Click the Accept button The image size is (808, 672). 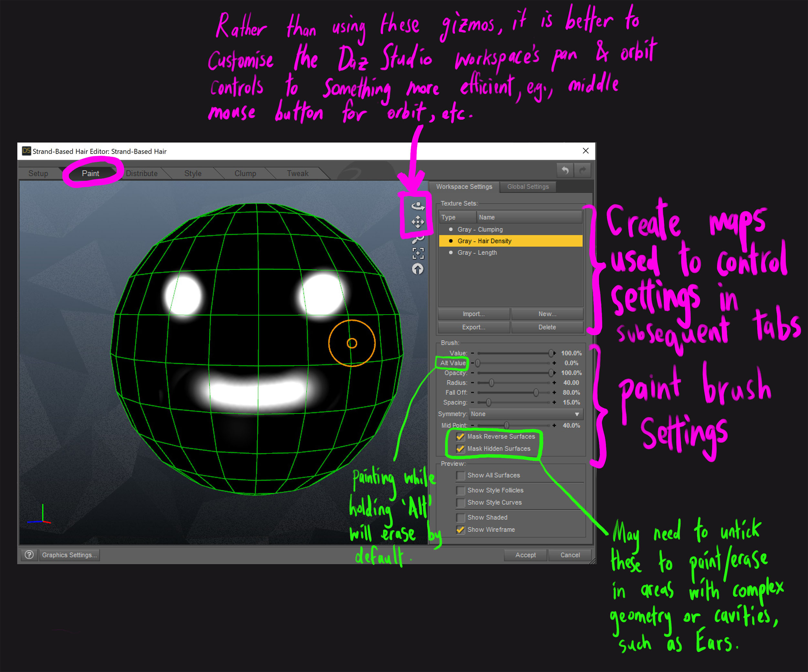525,555
